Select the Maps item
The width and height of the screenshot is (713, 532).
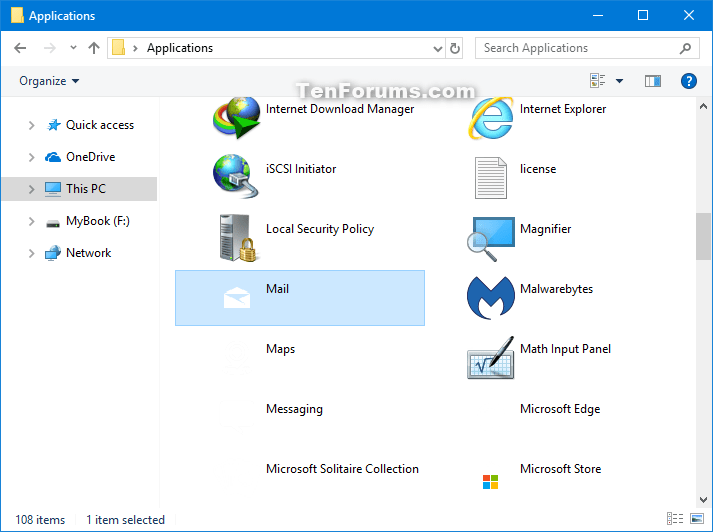click(300, 358)
